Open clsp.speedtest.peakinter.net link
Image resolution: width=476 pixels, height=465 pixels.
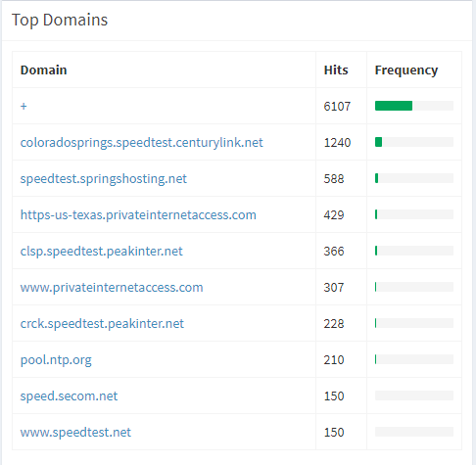(x=101, y=252)
